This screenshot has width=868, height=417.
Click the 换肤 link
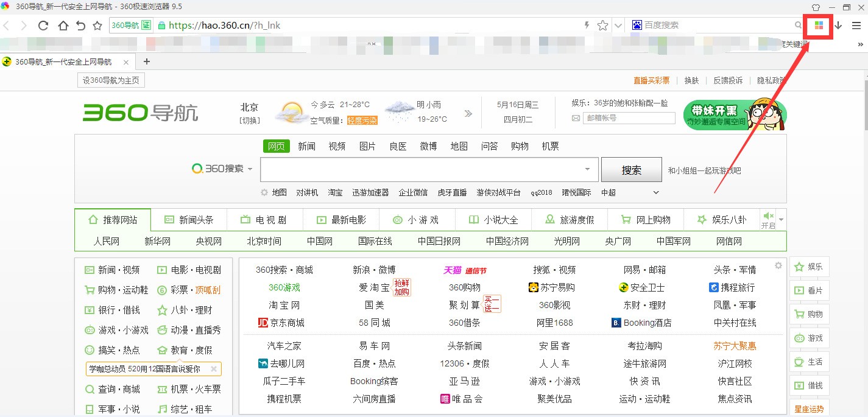[691, 80]
